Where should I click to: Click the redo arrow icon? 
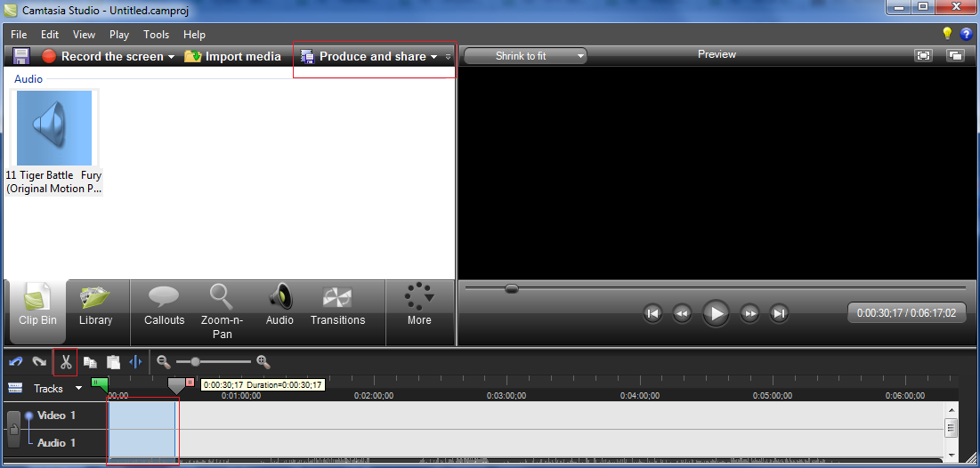point(39,362)
